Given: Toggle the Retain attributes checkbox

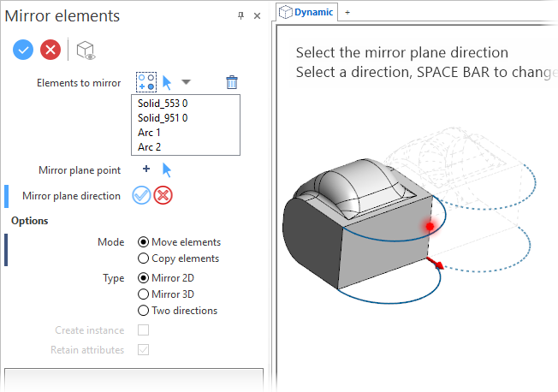Looking at the screenshot, I should pyautogui.click(x=144, y=349).
